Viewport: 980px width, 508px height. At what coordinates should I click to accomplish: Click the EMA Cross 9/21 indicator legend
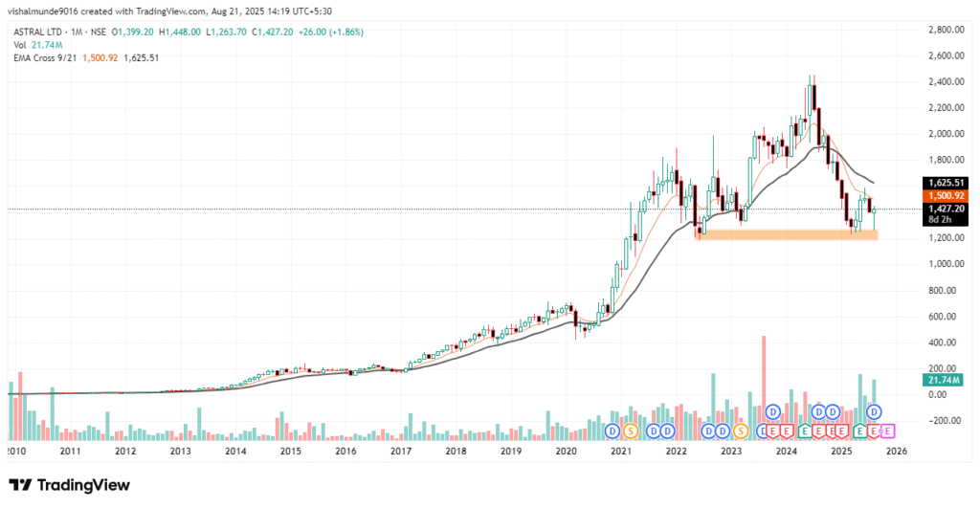(x=46, y=57)
